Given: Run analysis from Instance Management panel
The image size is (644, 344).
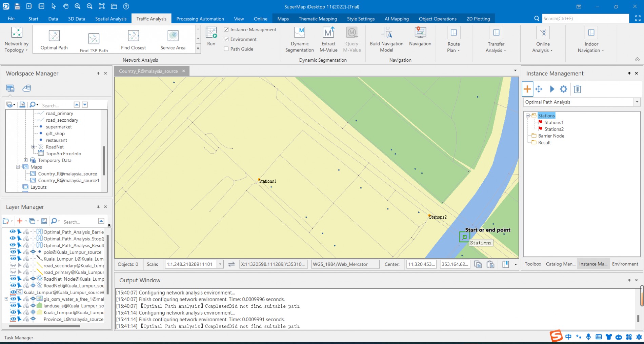Looking at the screenshot, I should 552,89.
